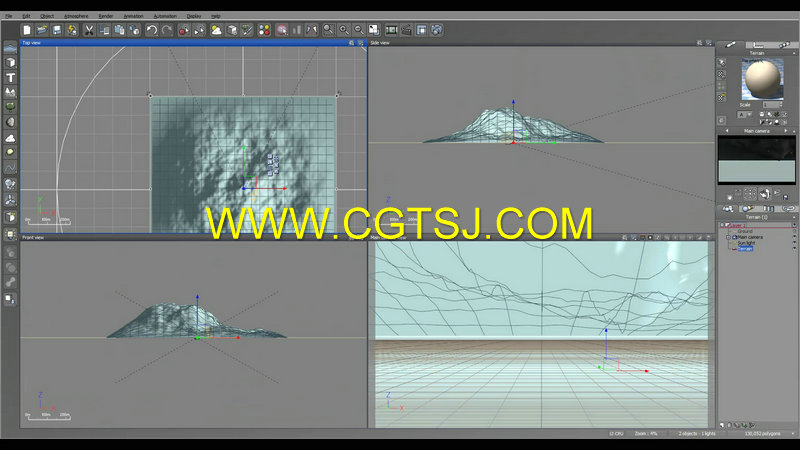Click the Open file folder icon

click(42, 30)
